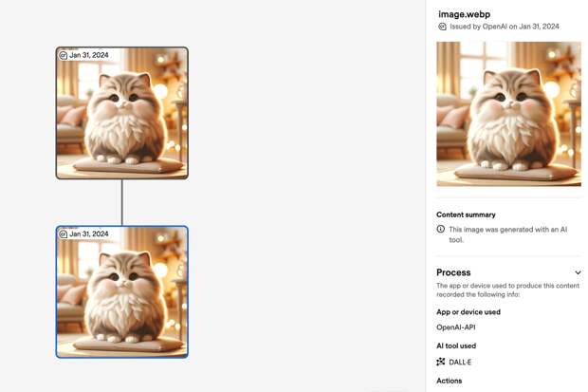Click the connector line between image nodes

pos(122,202)
